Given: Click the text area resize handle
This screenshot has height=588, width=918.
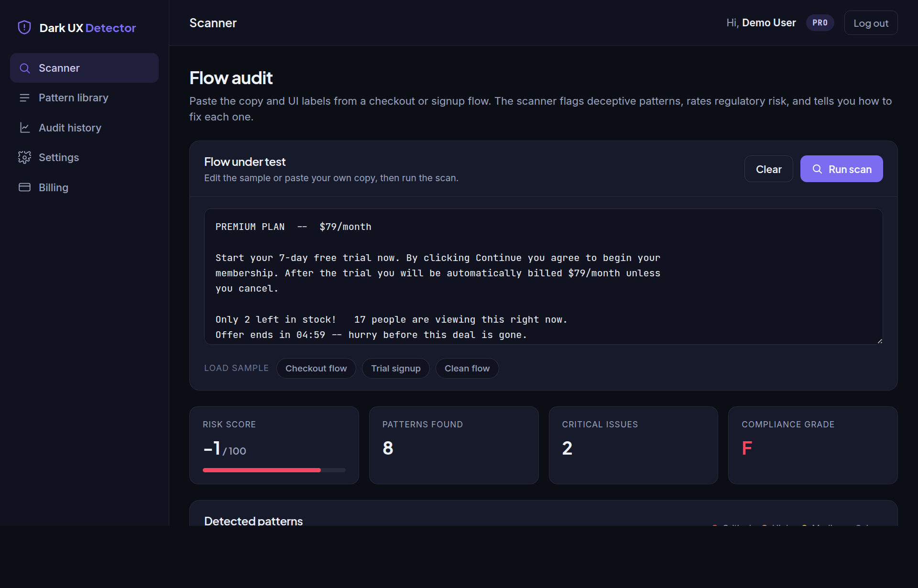Looking at the screenshot, I should point(879,341).
